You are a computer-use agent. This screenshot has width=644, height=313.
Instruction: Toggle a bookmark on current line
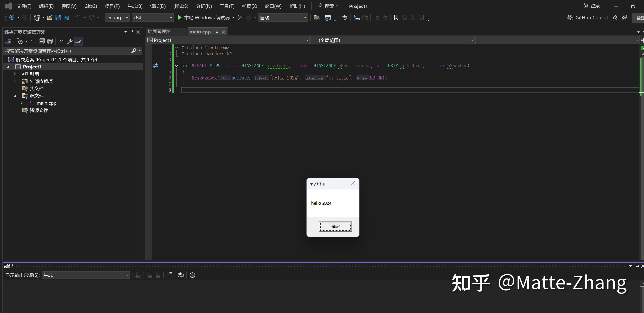[x=396, y=18]
